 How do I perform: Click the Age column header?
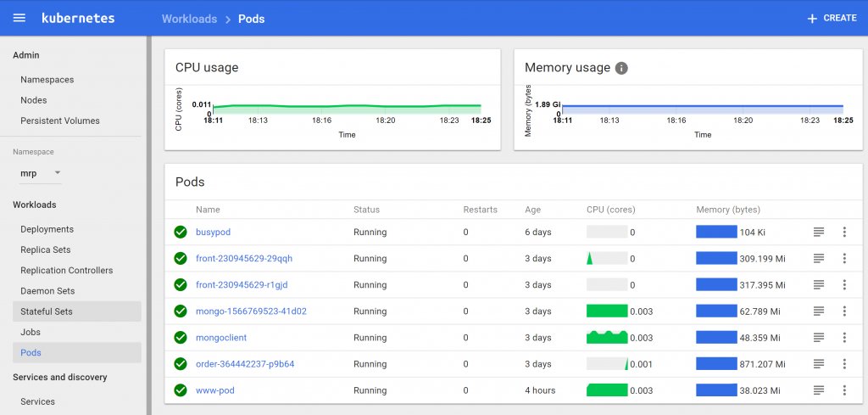(x=533, y=210)
